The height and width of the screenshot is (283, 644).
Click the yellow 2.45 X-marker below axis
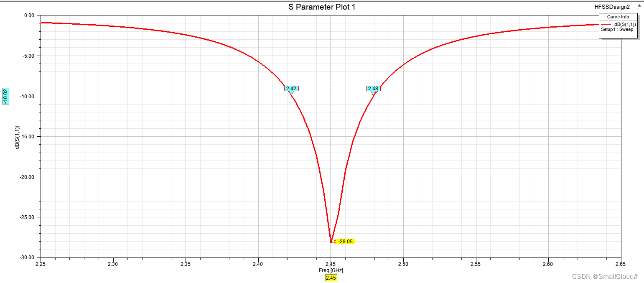click(x=331, y=278)
